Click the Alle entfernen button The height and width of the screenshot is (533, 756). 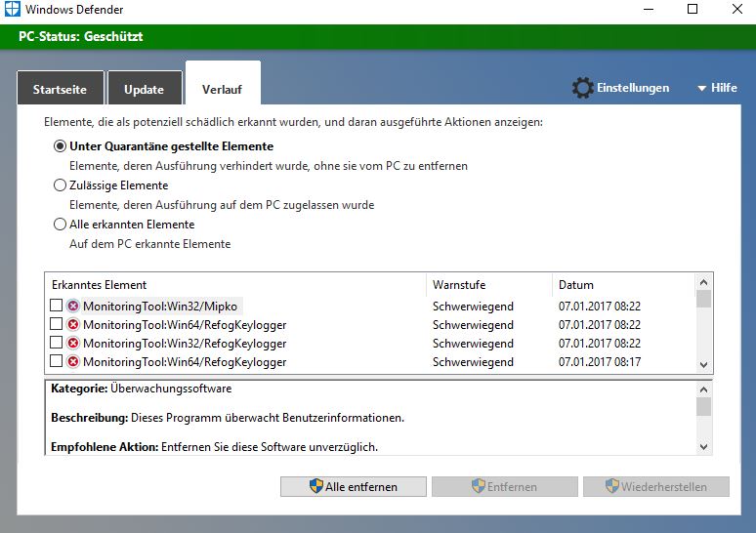coord(354,487)
